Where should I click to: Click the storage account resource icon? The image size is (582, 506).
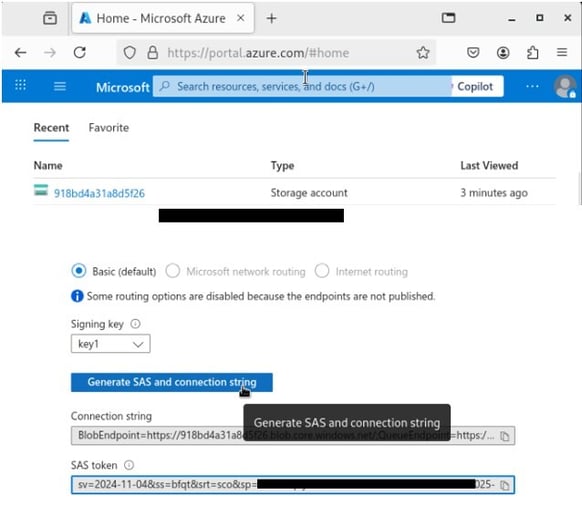pyautogui.click(x=41, y=190)
